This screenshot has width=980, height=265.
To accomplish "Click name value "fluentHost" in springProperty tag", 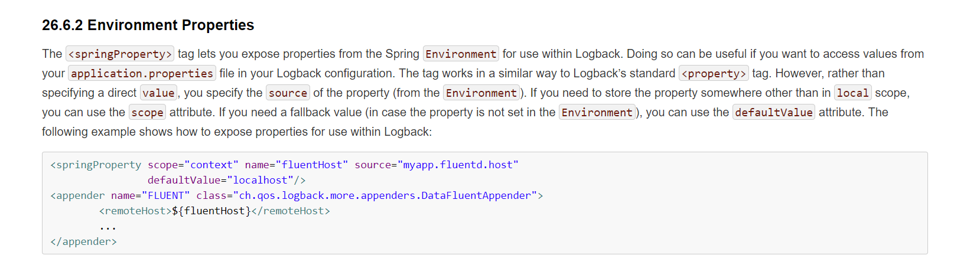I will click(x=312, y=165).
